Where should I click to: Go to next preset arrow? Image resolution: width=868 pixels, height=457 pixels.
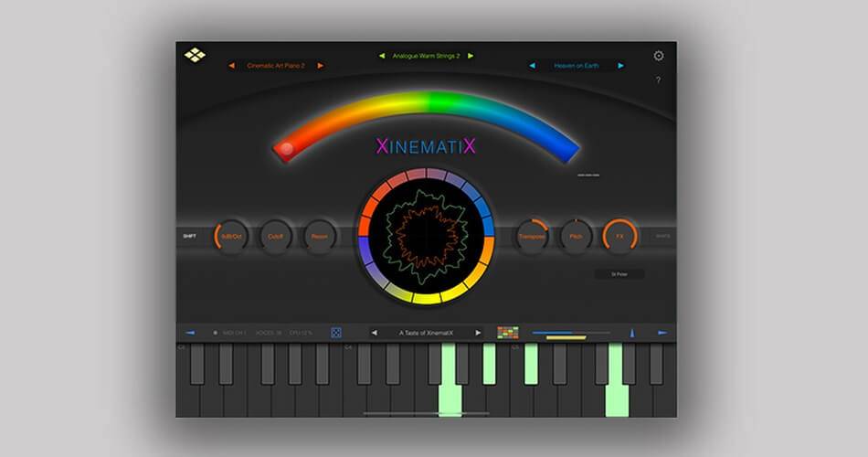[478, 333]
